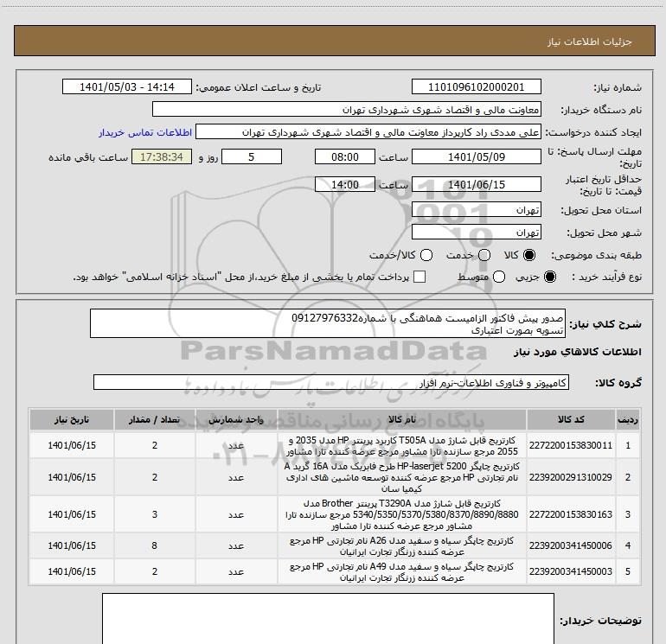Click the کد کالا column header
The width and height of the screenshot is (666, 644).
click(x=571, y=419)
